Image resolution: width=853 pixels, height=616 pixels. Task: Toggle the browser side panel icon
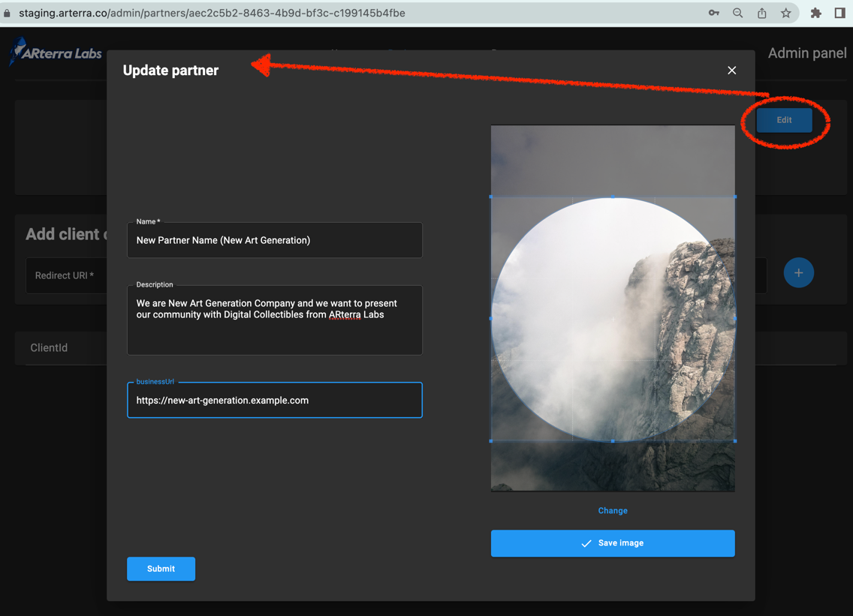839,13
